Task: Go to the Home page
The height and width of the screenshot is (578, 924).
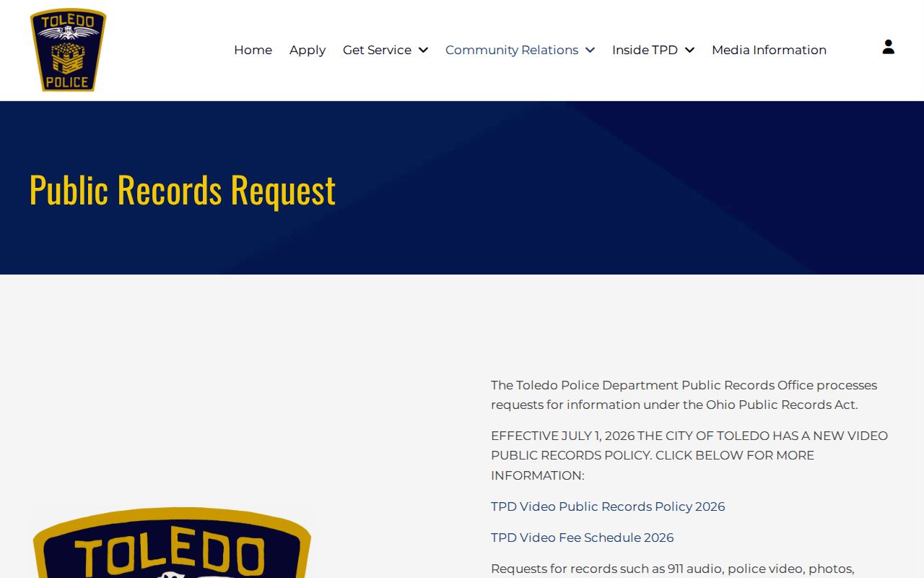Action: (x=253, y=50)
